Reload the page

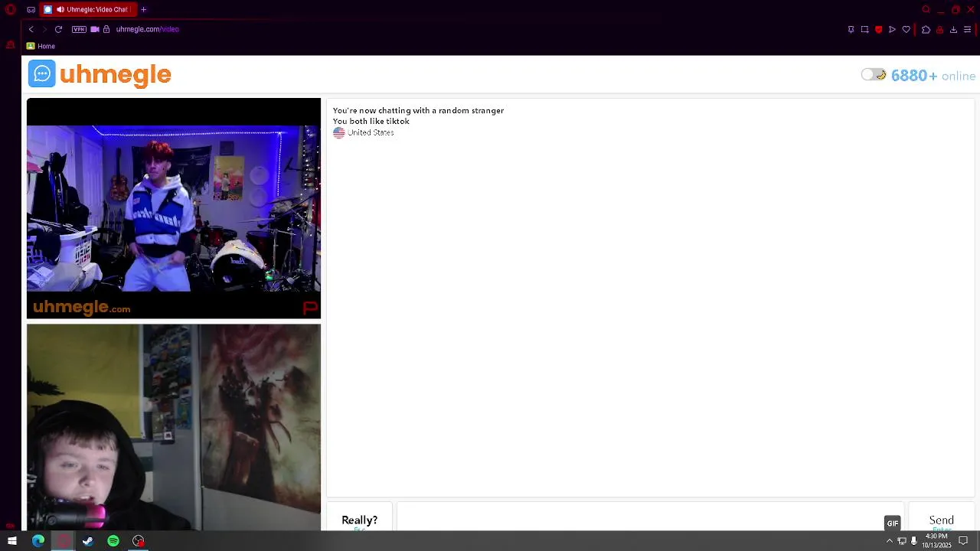click(x=58, y=29)
